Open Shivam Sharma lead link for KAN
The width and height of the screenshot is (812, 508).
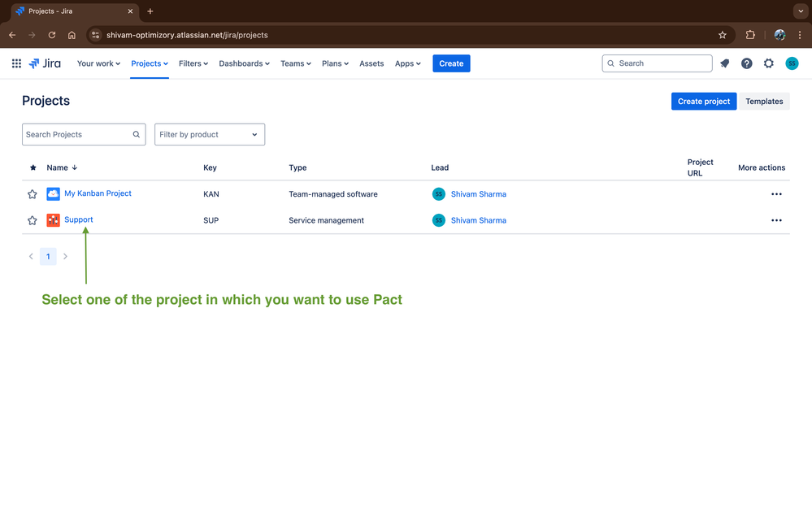pyautogui.click(x=479, y=193)
